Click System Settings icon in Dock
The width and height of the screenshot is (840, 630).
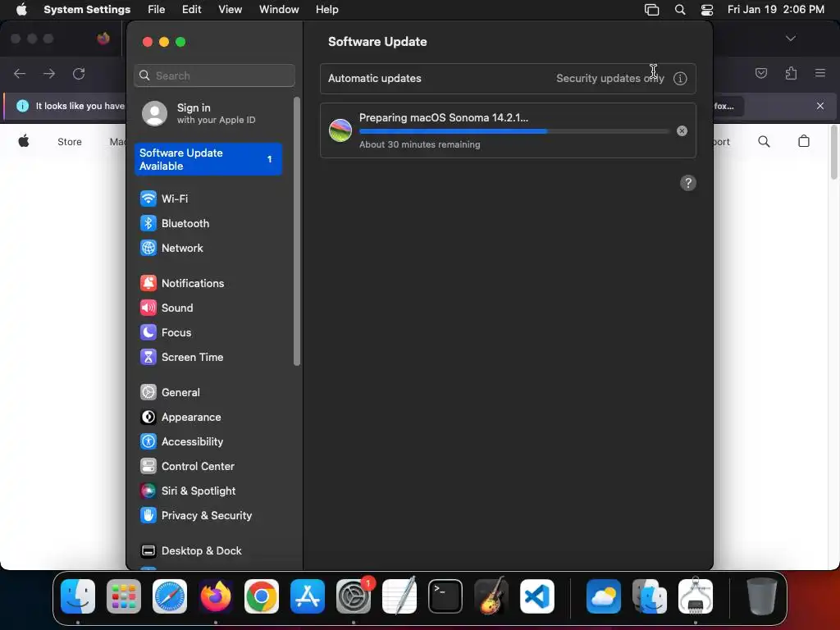coord(354,596)
